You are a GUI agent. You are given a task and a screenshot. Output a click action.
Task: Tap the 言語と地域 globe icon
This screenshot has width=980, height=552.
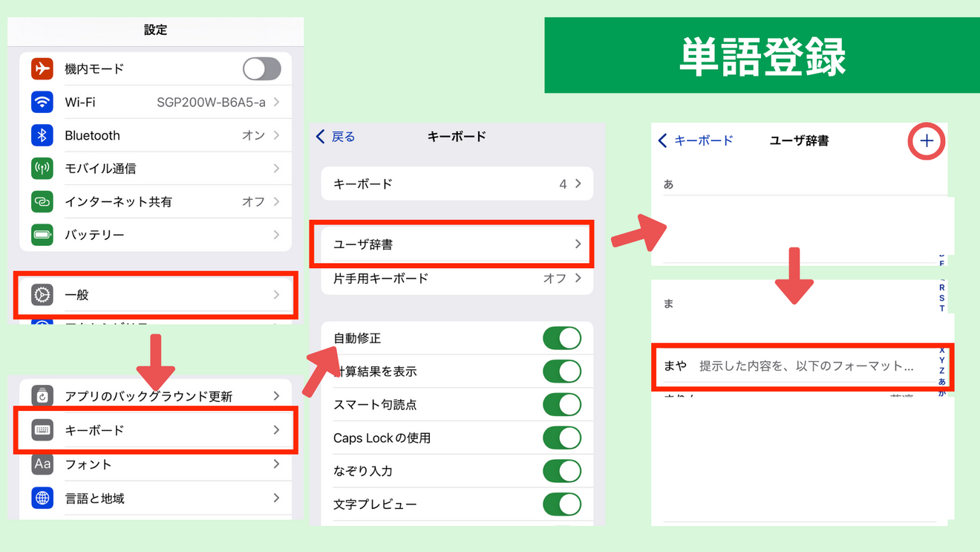pyautogui.click(x=42, y=498)
